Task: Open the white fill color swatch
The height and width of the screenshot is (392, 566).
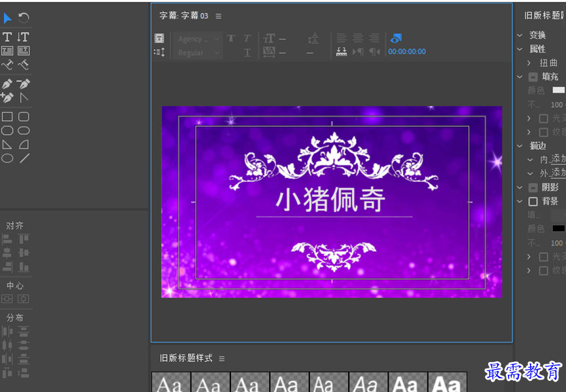Action: 558,90
